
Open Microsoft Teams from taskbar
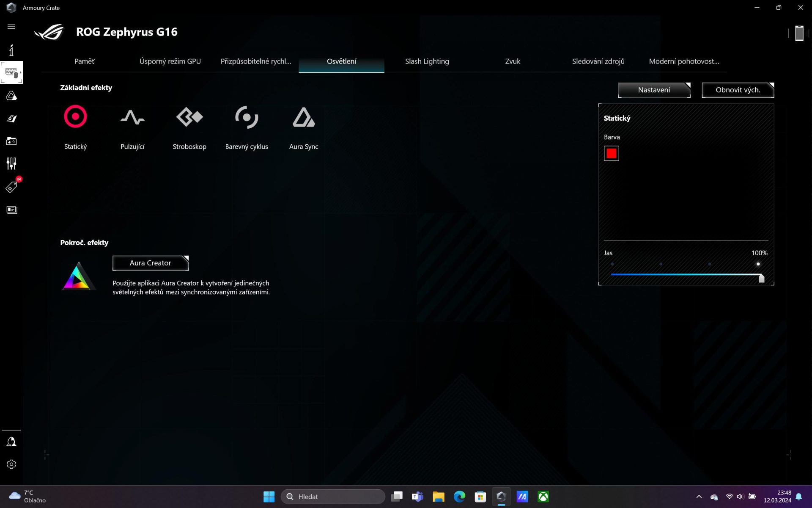coord(417,497)
